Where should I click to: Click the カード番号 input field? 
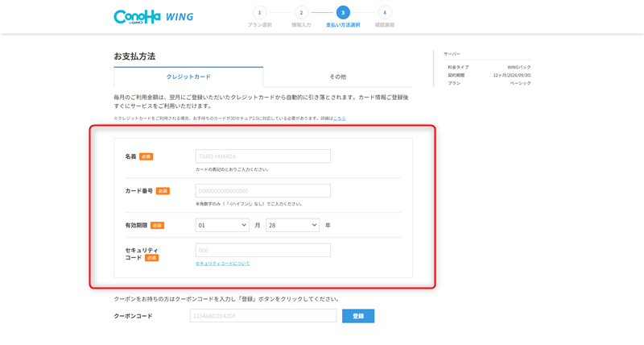262,191
